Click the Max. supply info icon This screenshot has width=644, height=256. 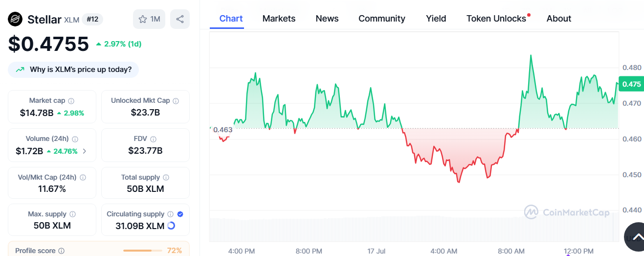pyautogui.click(x=73, y=214)
